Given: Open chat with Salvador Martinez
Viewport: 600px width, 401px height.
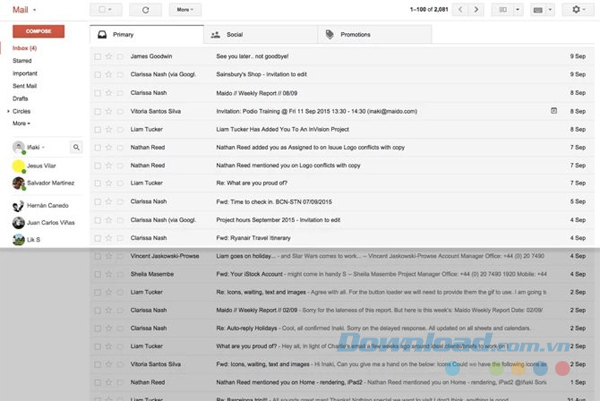Looking at the screenshot, I should tap(50, 183).
